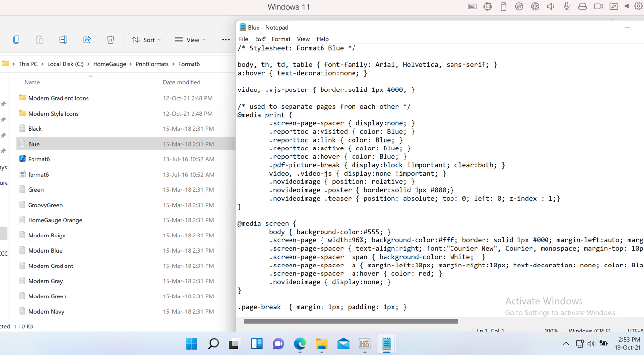
Task: Open Notepad Format menu
Action: coord(281,39)
